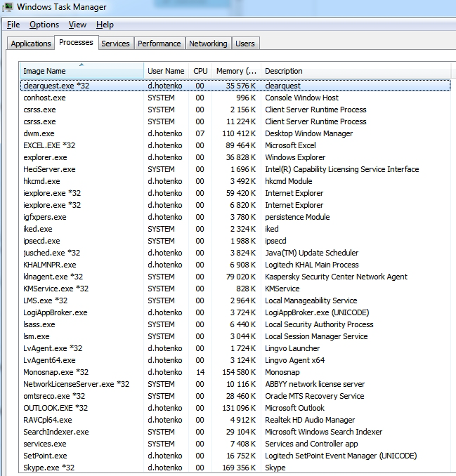This screenshot has height=476, width=456.
Task: Select LogiAppBroker.exe process
Action: click(235, 312)
